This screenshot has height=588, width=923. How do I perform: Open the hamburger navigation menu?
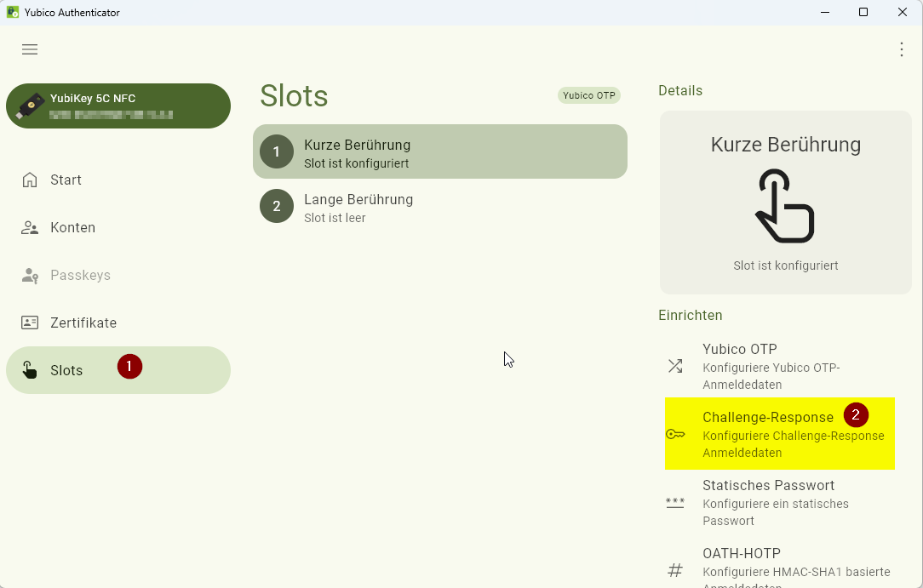point(30,49)
